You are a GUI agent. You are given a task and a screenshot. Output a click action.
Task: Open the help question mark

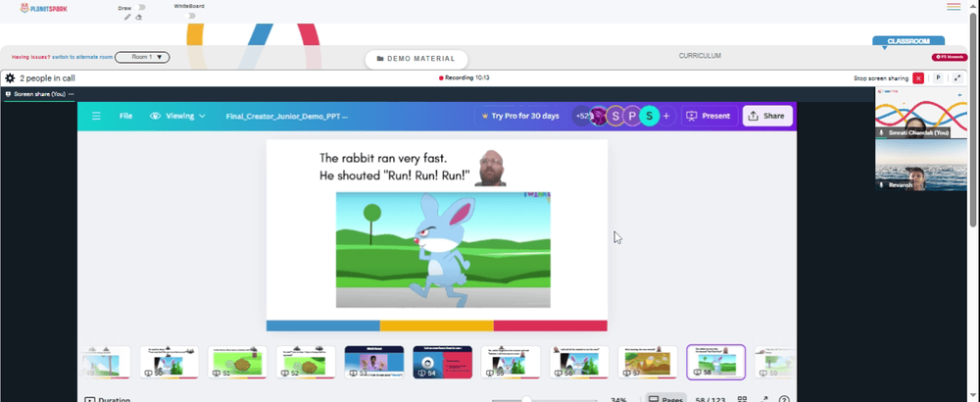[x=784, y=399]
